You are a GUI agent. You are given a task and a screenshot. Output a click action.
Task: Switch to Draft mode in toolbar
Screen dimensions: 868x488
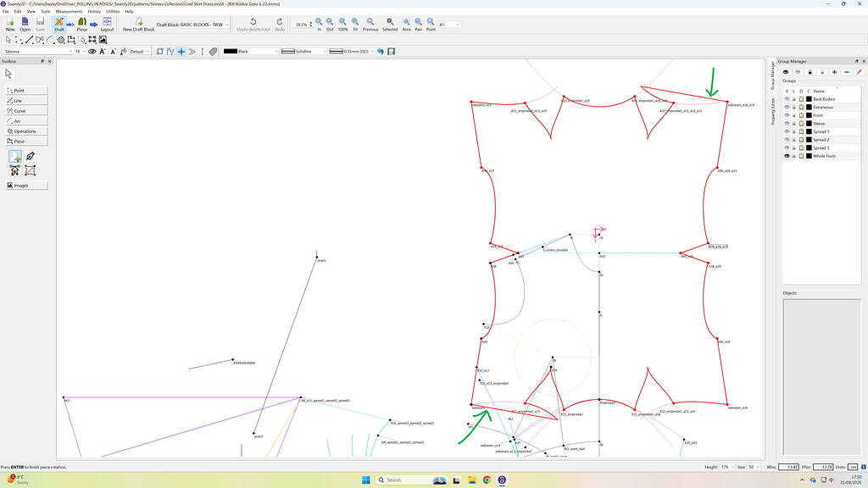coord(59,24)
